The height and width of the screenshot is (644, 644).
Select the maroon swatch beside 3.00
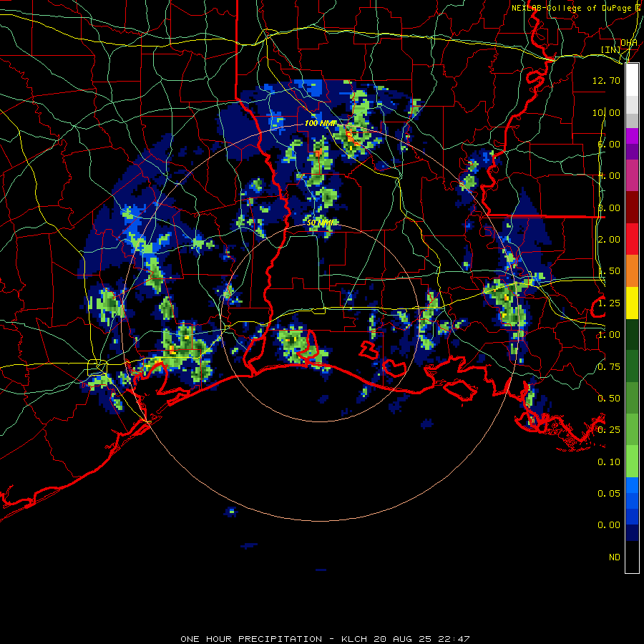coord(632,208)
